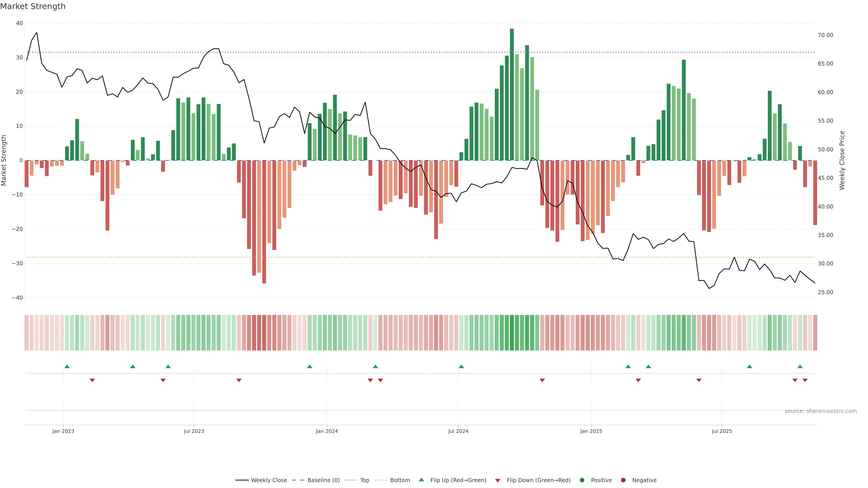Click the green triangle icon beside Flip Up legend
The image size is (868, 488).
[x=421, y=480]
